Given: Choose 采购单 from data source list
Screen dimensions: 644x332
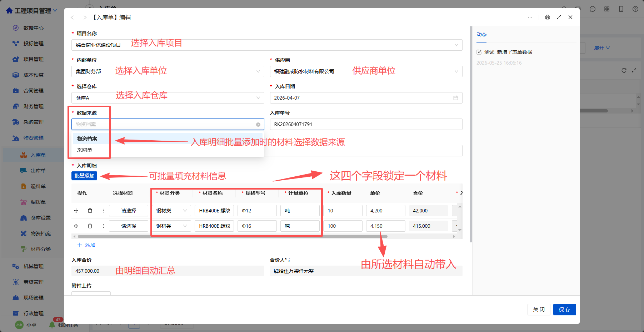Looking at the screenshot, I should click(85, 150).
